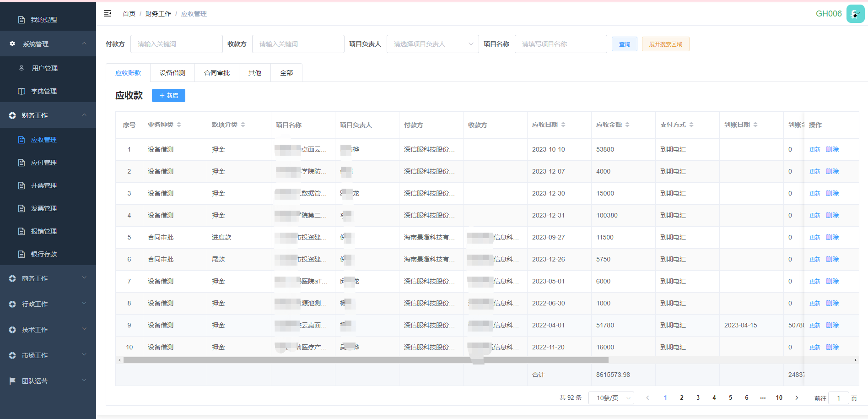Collapse the 系统管理 menu chevron
The height and width of the screenshot is (419, 868).
tap(84, 44)
